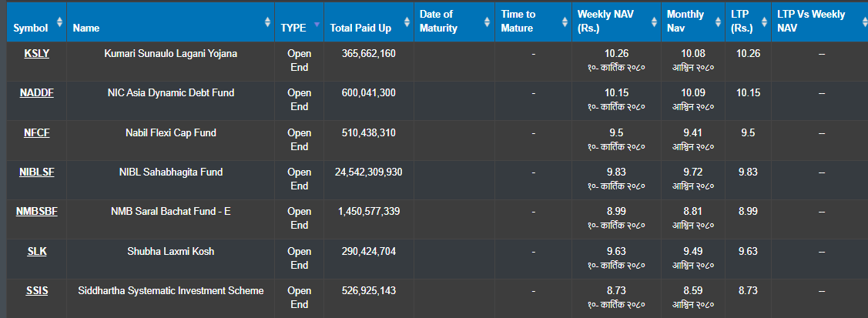Click paid up value 600,041,300

click(369, 93)
